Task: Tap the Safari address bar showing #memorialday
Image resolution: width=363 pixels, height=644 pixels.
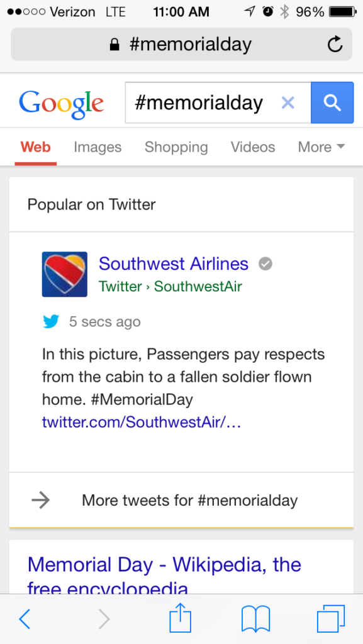Action: click(181, 45)
